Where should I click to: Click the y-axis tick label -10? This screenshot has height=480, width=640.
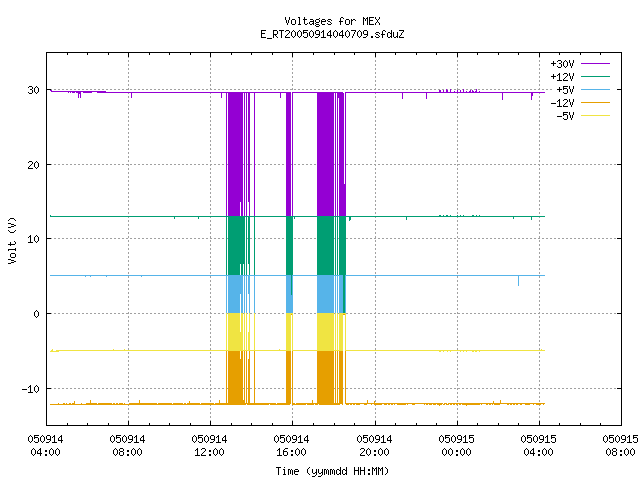coord(31,389)
